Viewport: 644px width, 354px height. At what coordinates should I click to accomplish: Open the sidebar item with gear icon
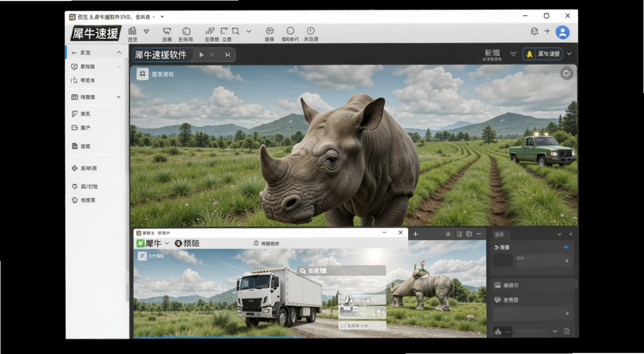(x=85, y=186)
